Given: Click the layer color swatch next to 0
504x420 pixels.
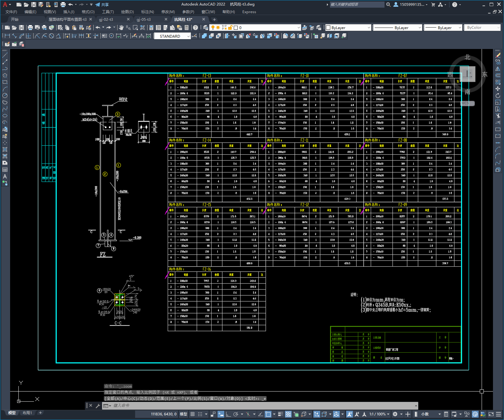Looking at the screenshot, I should (x=236, y=28).
